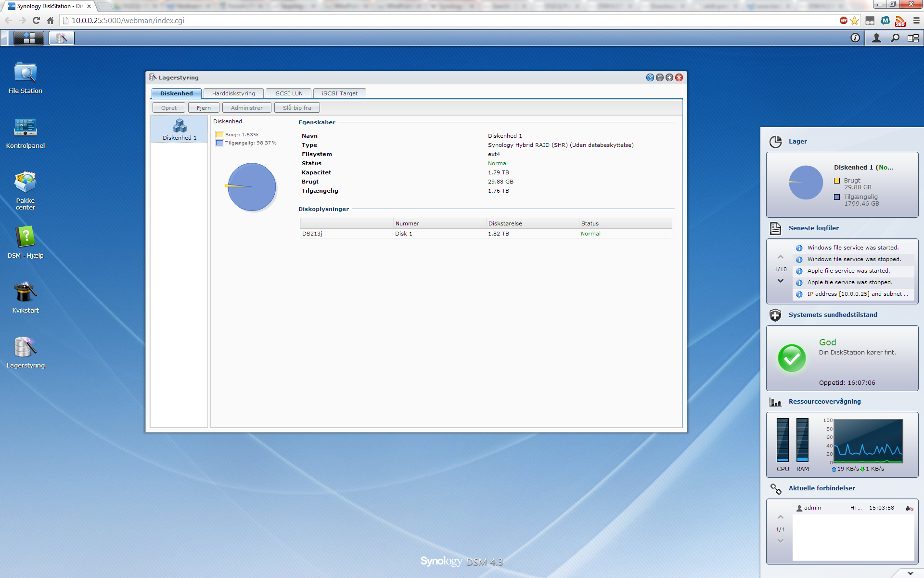This screenshot has width=924, height=578.
Task: Click the Tilgængelig blue legend swatch
Action: coord(220,143)
